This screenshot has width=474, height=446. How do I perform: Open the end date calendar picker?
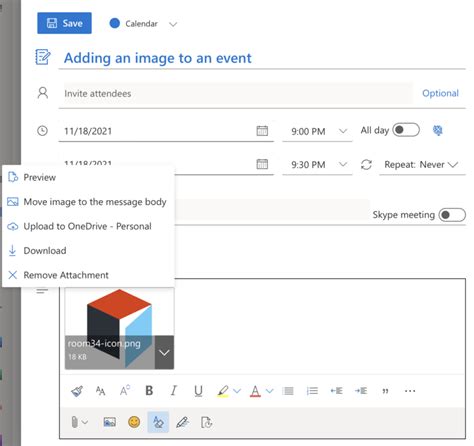coord(262,164)
